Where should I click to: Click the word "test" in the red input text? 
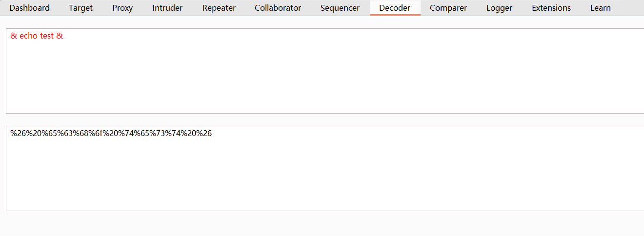47,36
